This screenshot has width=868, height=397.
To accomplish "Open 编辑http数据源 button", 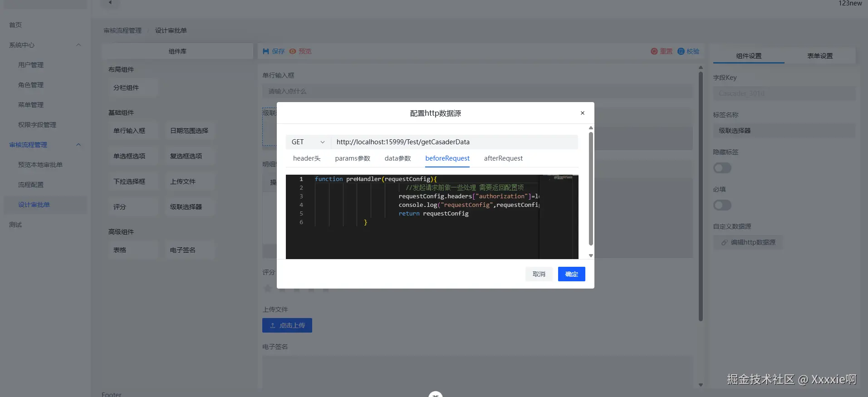I will click(748, 242).
